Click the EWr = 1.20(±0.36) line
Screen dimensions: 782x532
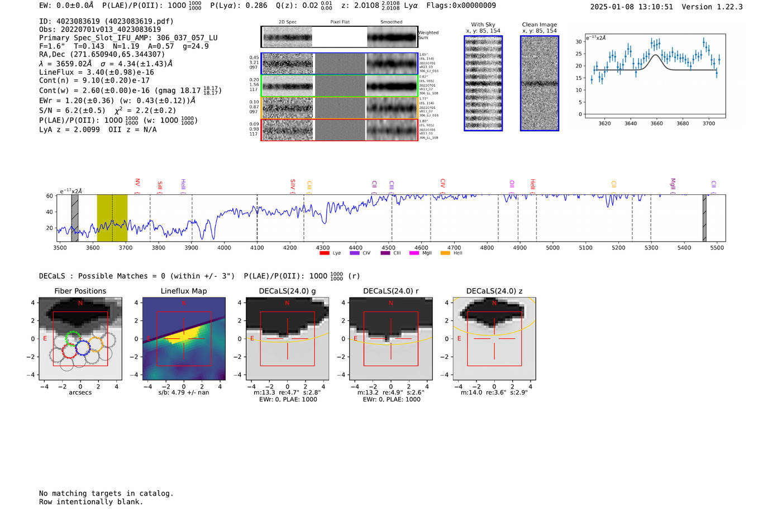click(117, 101)
